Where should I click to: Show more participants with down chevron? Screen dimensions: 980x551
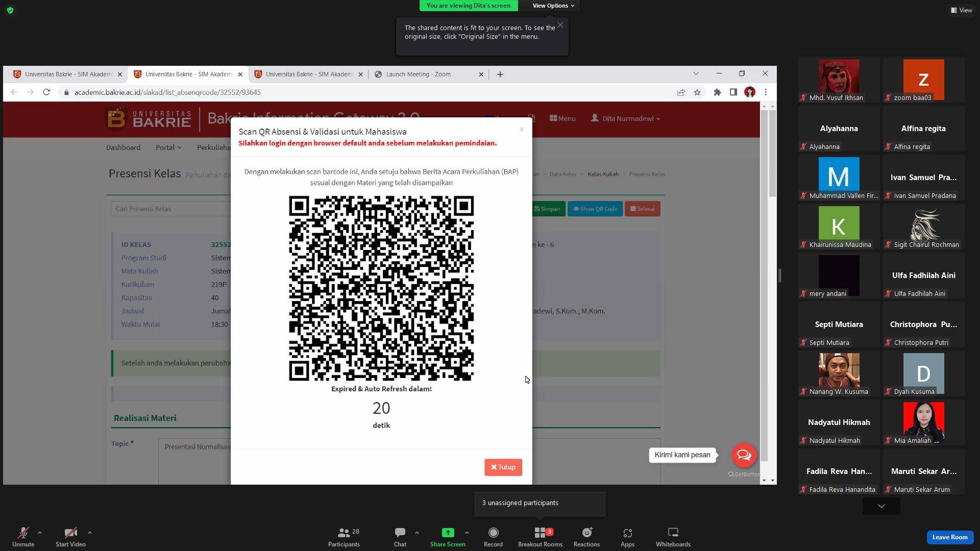click(881, 506)
